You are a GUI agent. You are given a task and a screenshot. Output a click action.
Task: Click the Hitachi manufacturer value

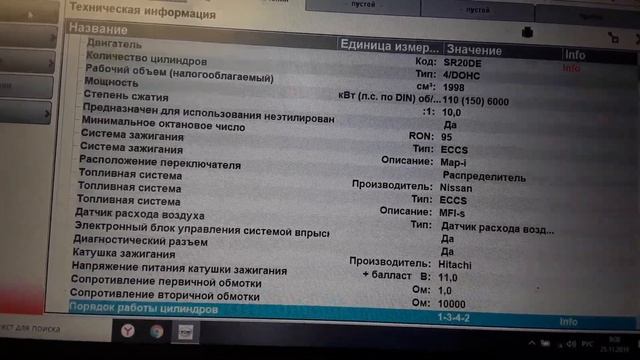[455, 265]
